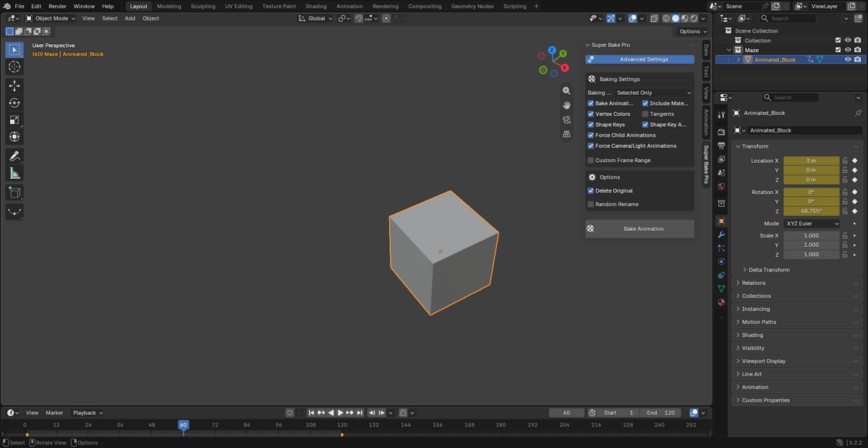The image size is (868, 448).
Task: Click the End frame field showing 120
Action: (x=661, y=413)
